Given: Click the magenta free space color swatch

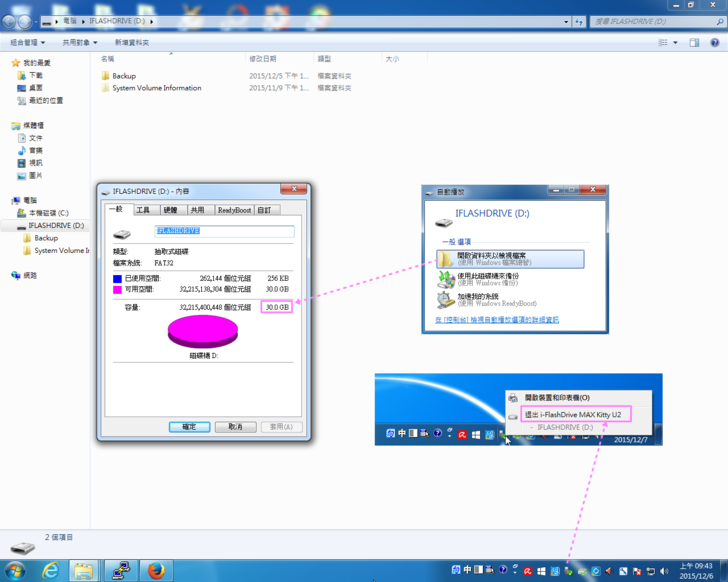Looking at the screenshot, I should 117,289.
